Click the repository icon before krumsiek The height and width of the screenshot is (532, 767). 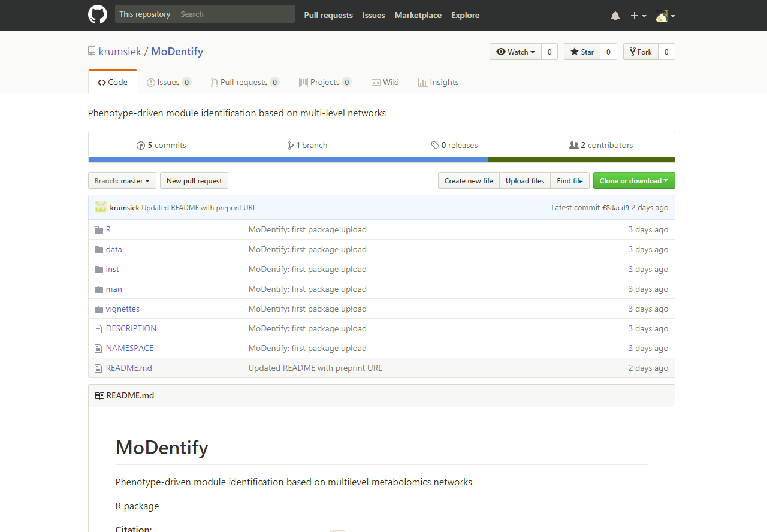pyautogui.click(x=92, y=51)
